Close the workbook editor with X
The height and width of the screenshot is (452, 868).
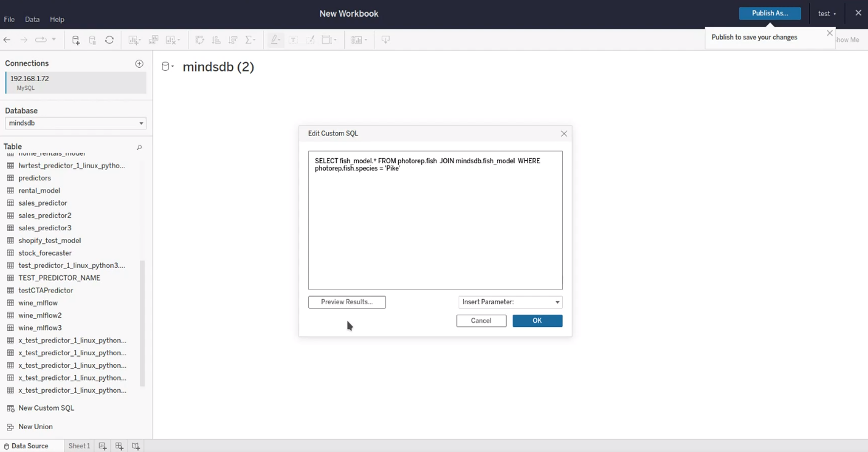tap(858, 13)
